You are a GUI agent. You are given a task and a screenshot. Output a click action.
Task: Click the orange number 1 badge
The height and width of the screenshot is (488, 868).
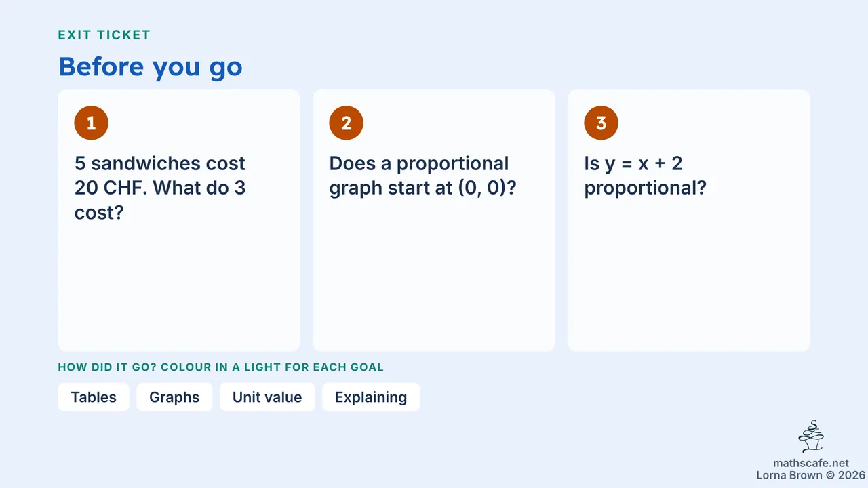[92, 123]
